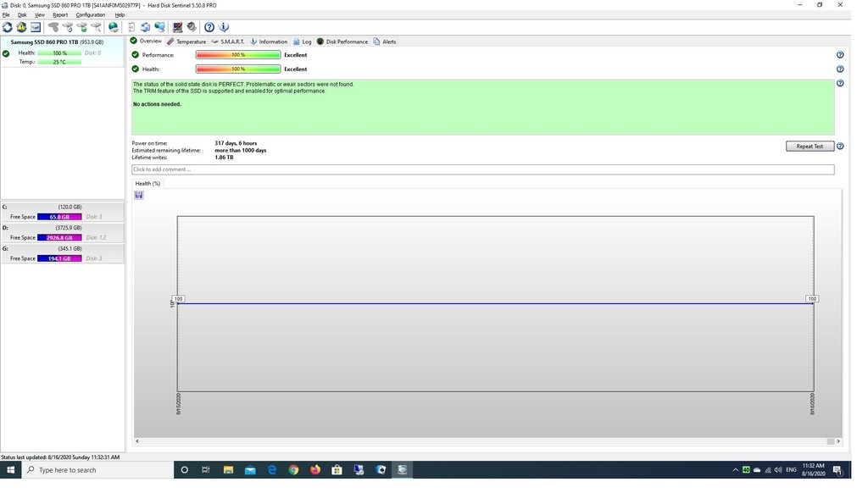This screenshot has height=493, width=868.
Task: Switch to the S.M.A.R.T. tab
Action: pos(228,42)
